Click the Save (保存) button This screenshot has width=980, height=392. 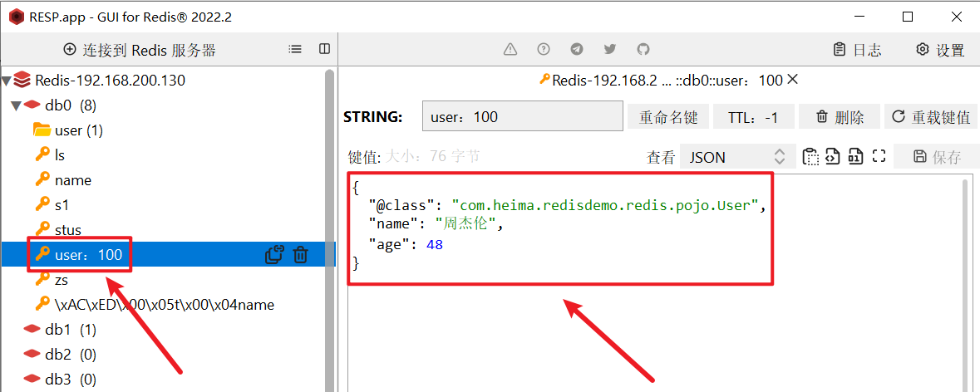(936, 157)
